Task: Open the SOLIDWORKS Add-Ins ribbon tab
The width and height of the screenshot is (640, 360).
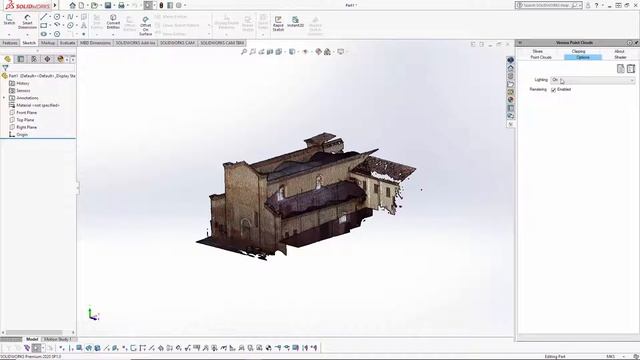Action: pos(136,43)
